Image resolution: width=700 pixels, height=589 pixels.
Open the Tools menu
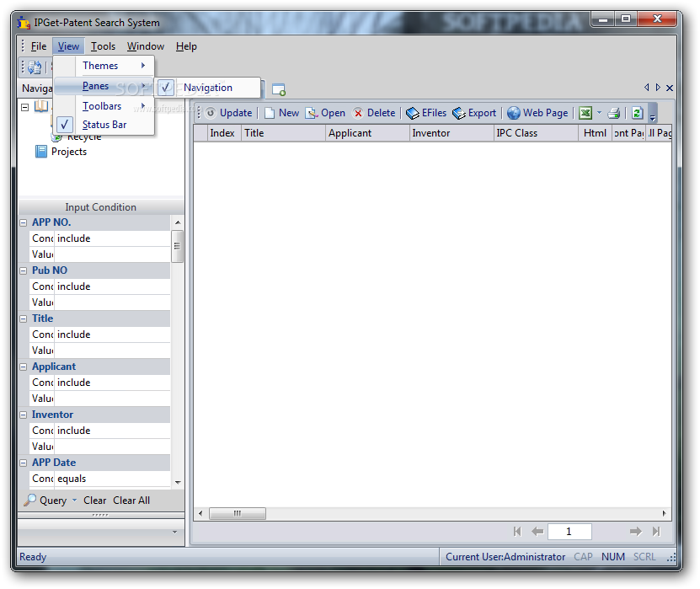pos(103,46)
